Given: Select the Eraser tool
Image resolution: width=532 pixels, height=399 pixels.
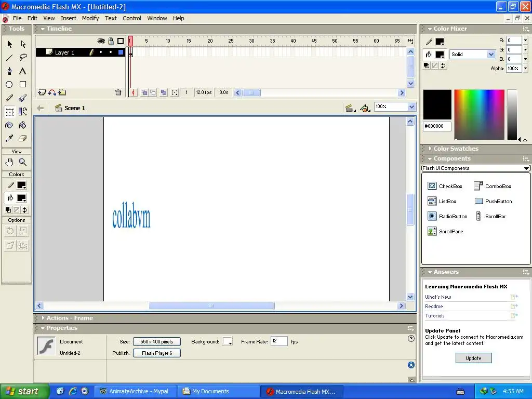Looking at the screenshot, I should click(x=23, y=138).
